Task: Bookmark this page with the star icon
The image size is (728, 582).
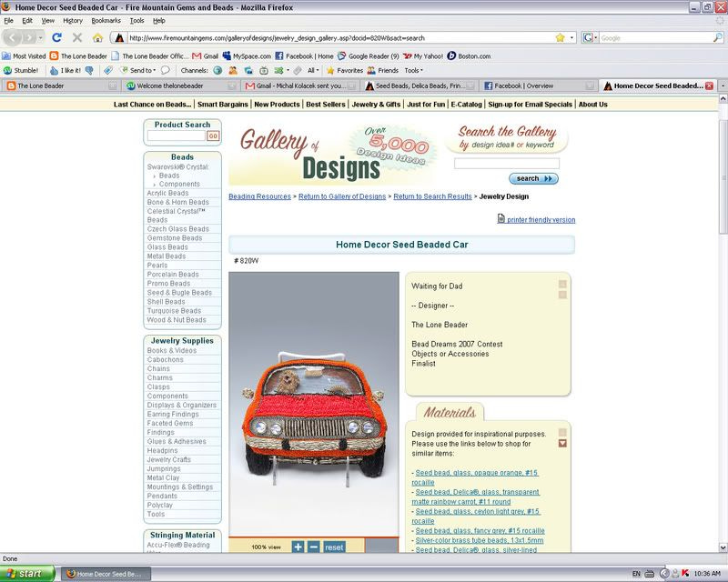Action: coord(560,37)
